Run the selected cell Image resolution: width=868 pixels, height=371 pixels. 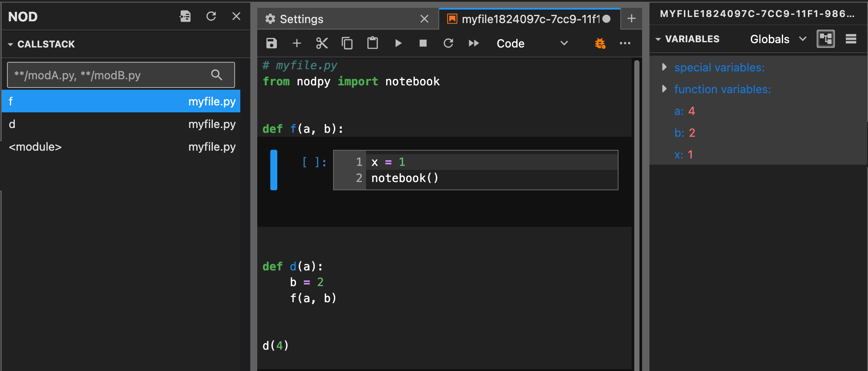[x=398, y=43]
